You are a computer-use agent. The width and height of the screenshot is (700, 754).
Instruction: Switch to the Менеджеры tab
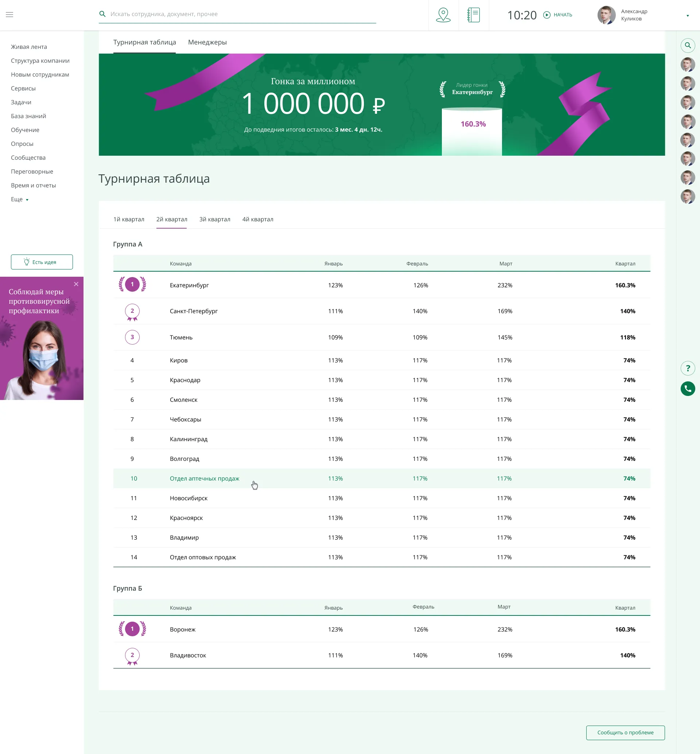pos(207,42)
